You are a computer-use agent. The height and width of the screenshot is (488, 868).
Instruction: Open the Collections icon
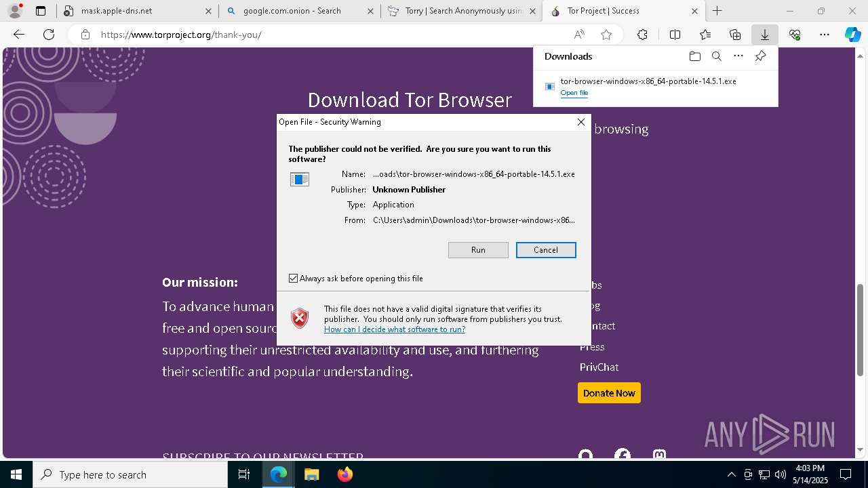coord(735,35)
